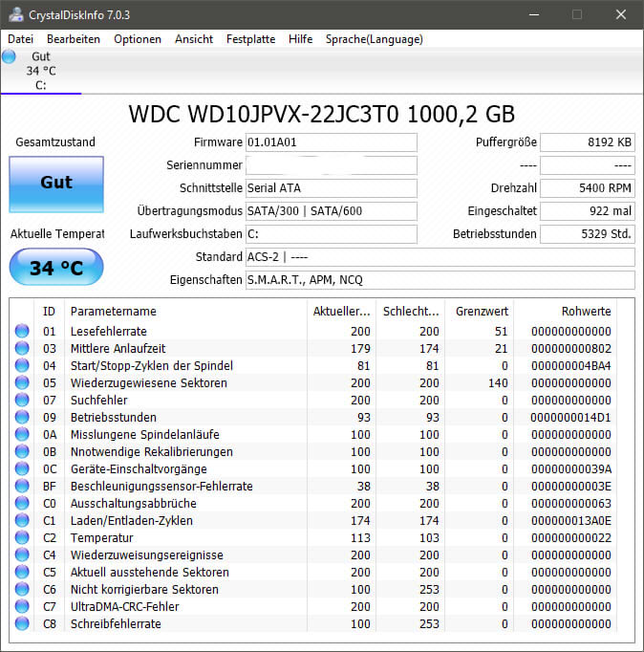Click the ID column header
The width and height of the screenshot is (644, 652).
click(x=49, y=312)
